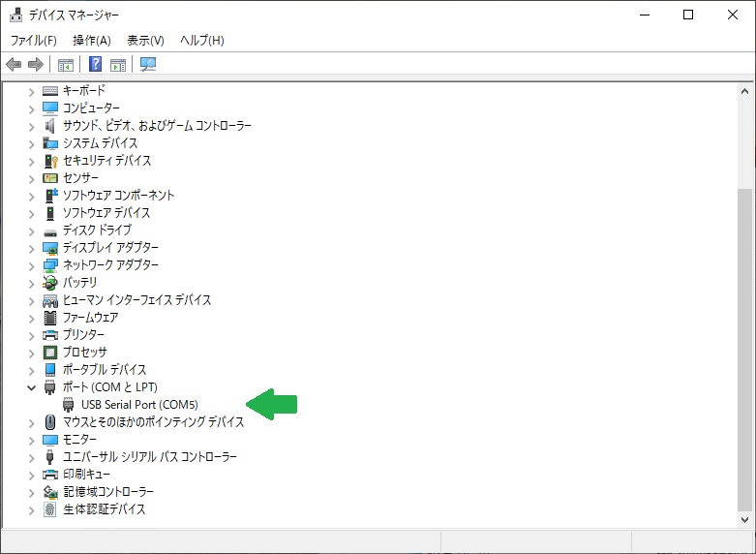
Task: Click the vertical scrollbar thumb
Action: tap(744, 350)
